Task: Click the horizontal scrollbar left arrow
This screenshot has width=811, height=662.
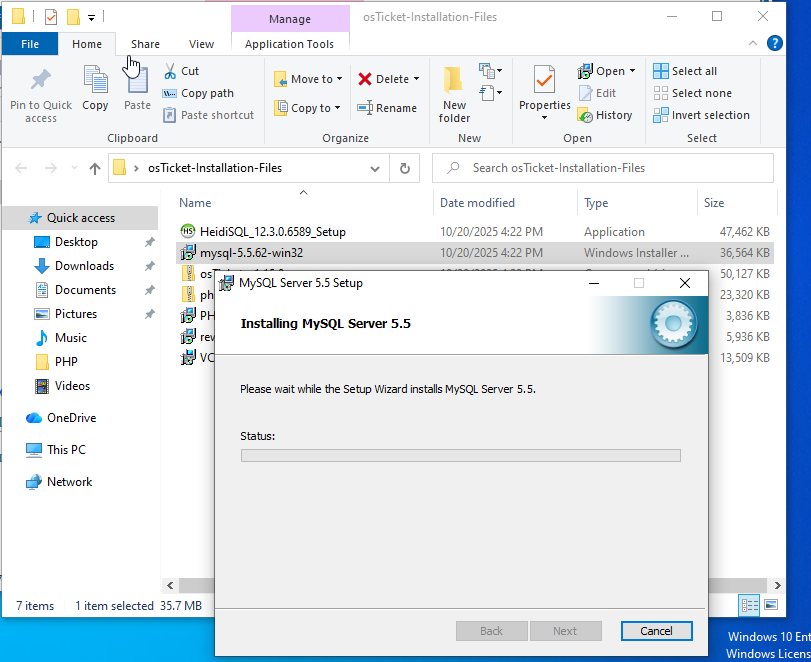Action: click(170, 585)
